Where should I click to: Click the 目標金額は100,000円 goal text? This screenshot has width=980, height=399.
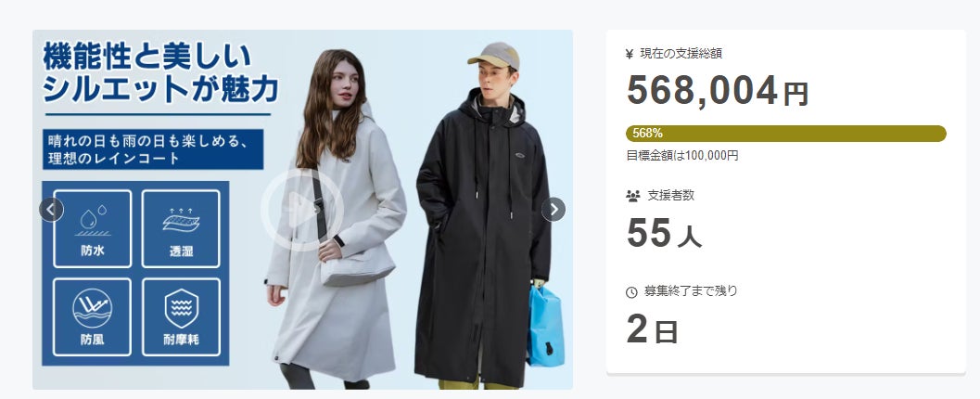pos(681,155)
